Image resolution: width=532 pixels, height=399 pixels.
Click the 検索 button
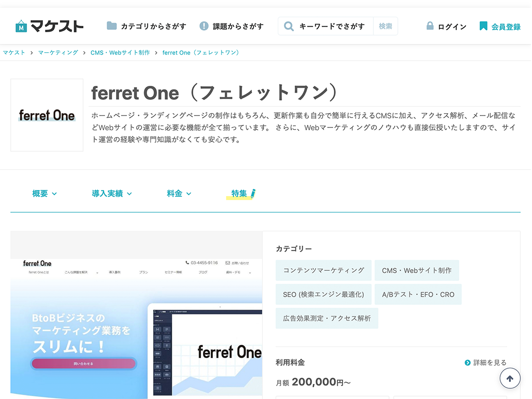pyautogui.click(x=386, y=26)
